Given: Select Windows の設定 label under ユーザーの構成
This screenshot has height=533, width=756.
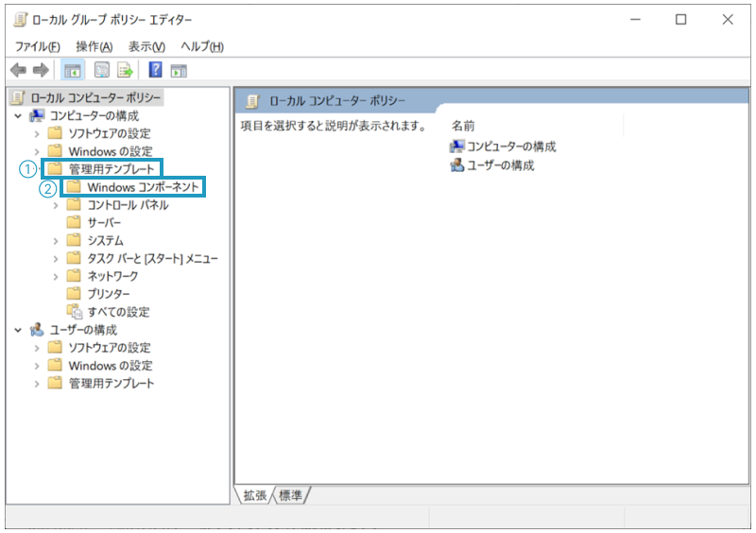Looking at the screenshot, I should click(111, 366).
